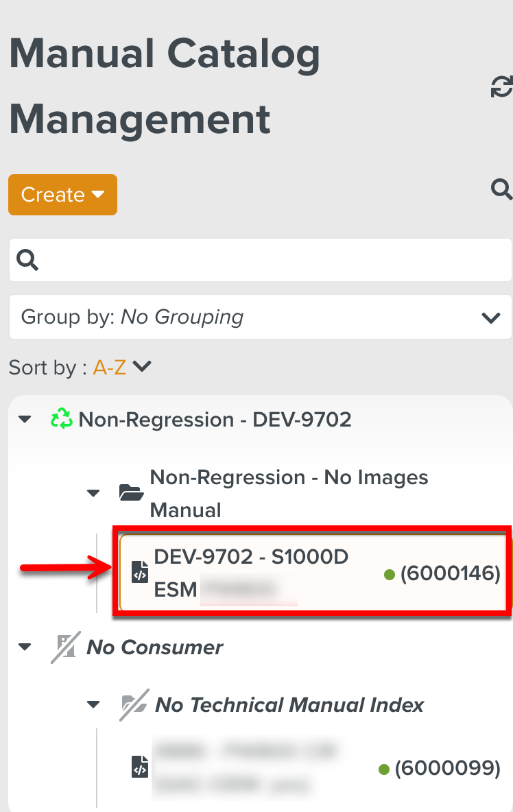513x812 pixels.
Task: Click the code file icon beside DEV-9702 - S1000D ESM
Action: (140, 573)
